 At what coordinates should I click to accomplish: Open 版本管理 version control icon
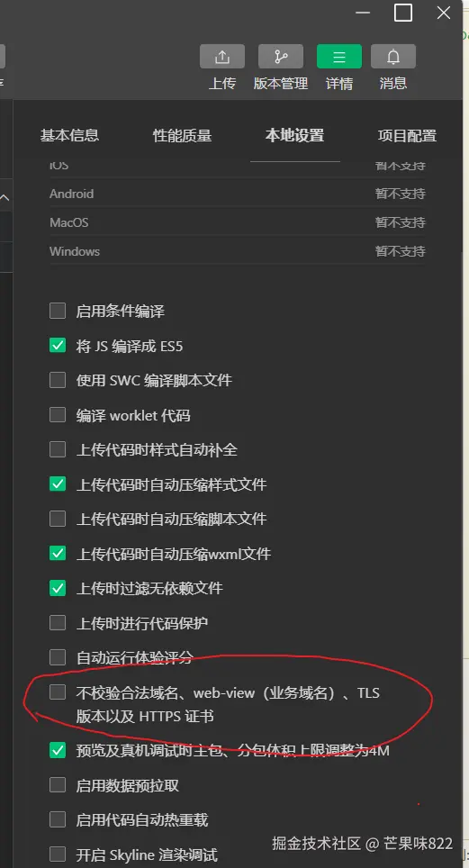[281, 57]
